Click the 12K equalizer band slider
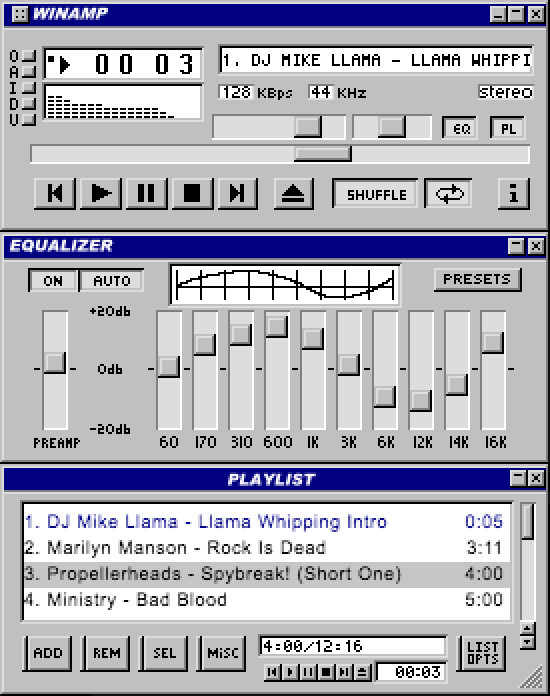 421,401
